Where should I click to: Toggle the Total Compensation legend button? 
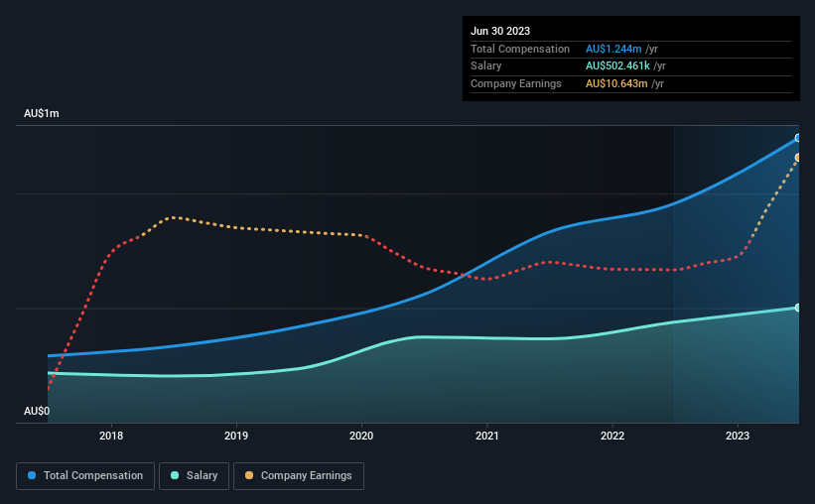click(x=85, y=476)
